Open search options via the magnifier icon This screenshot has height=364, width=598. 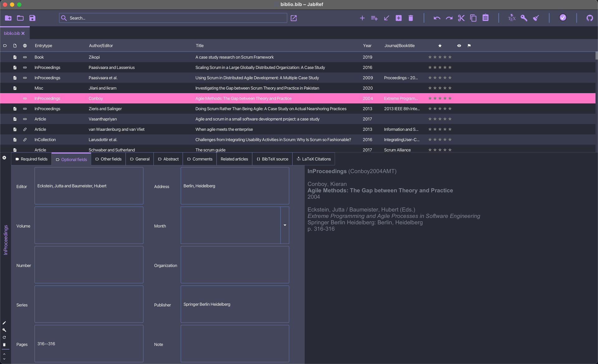[x=64, y=18]
